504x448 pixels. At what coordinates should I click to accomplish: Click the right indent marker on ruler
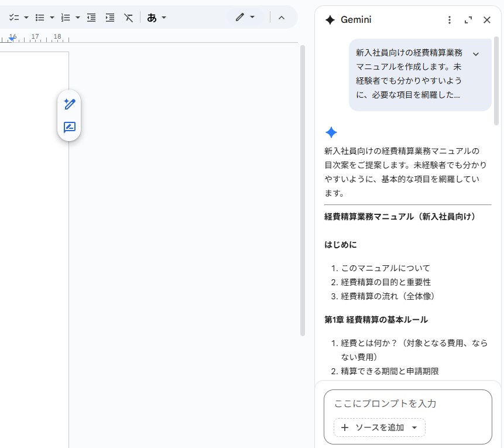tap(11, 39)
